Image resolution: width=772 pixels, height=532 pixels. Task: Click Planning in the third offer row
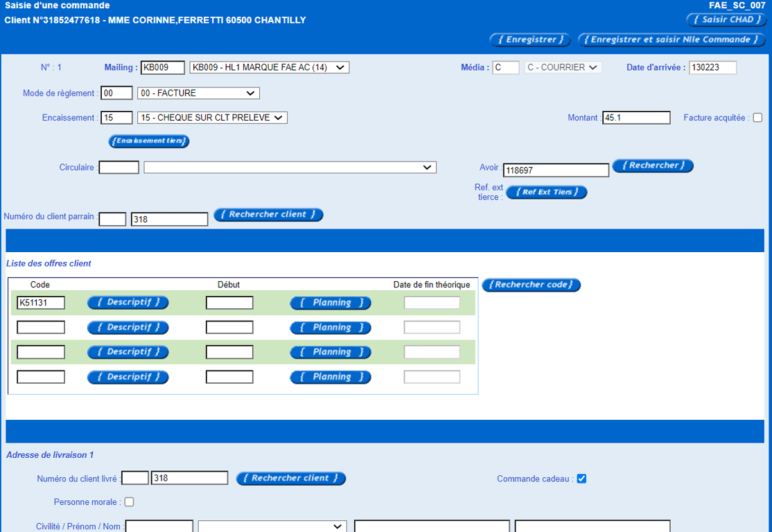(x=331, y=353)
